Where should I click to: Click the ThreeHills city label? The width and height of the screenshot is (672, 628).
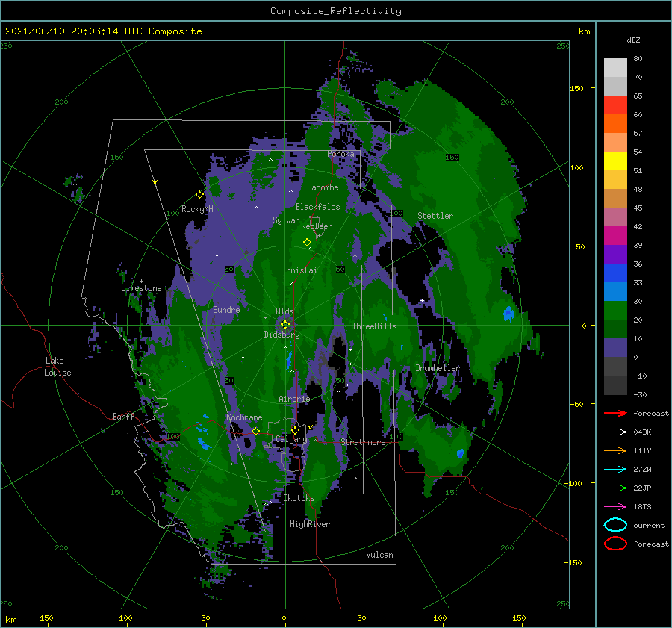coord(374,326)
